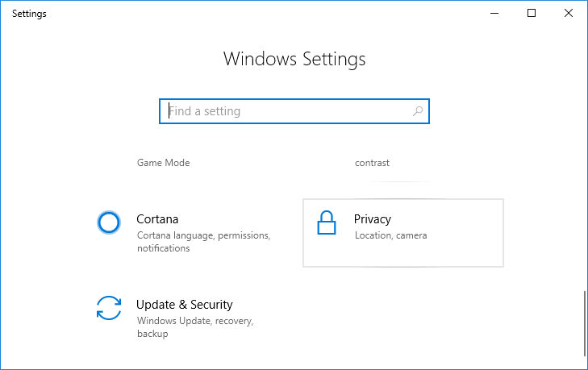Open the Update & Security heading
The height and width of the screenshot is (370, 588).
(x=184, y=305)
